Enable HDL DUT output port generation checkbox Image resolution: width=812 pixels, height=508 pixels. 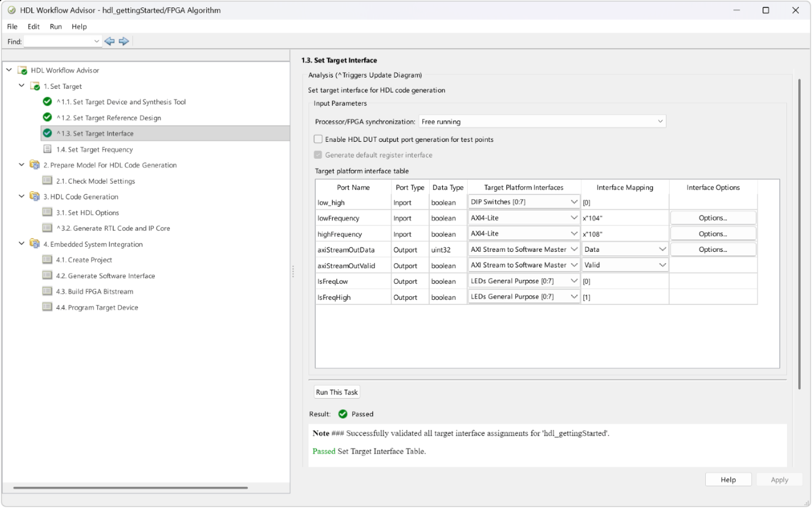pyautogui.click(x=319, y=139)
